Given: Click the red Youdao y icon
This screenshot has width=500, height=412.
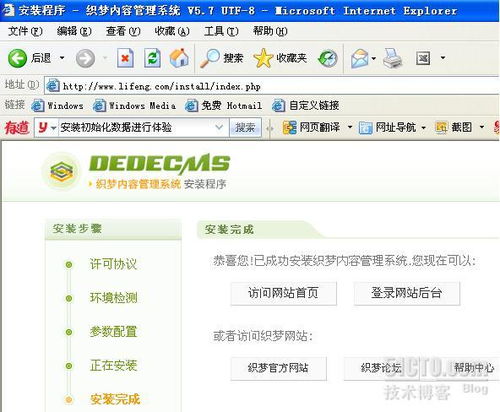Looking at the screenshot, I should 43,127.
